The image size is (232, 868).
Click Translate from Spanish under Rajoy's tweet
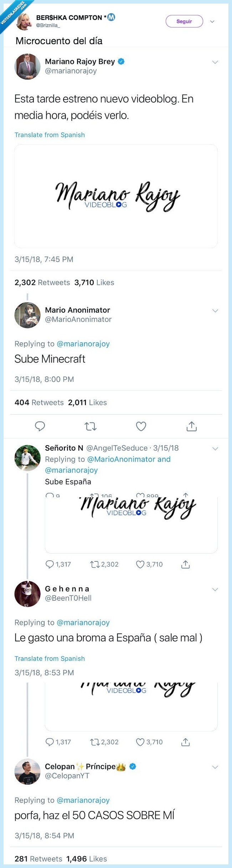(50, 135)
